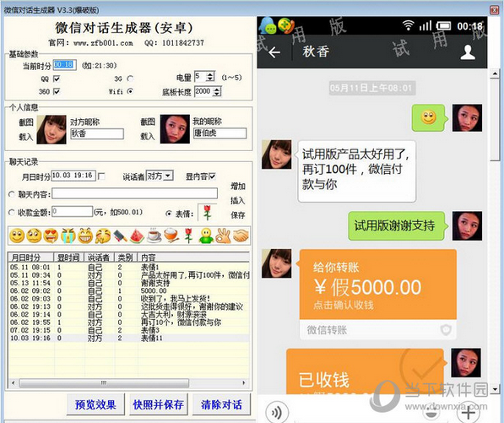This screenshot has height=423, width=504.
Task: Pick the coffee cup emoji
Action: pyautogui.click(x=154, y=236)
